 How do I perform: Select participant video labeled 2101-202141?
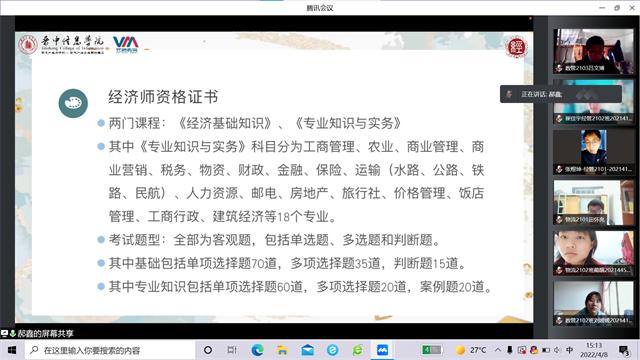[593, 152]
